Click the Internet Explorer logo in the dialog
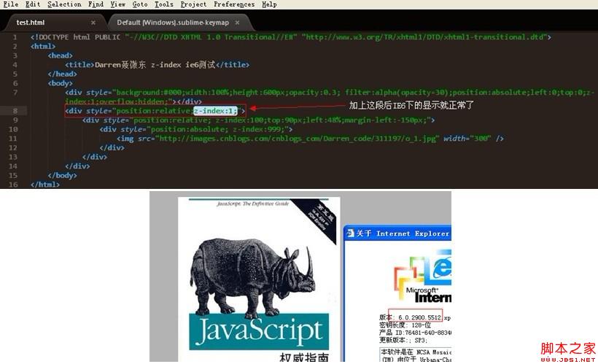Screen dimensions: 598x364 point(423,275)
